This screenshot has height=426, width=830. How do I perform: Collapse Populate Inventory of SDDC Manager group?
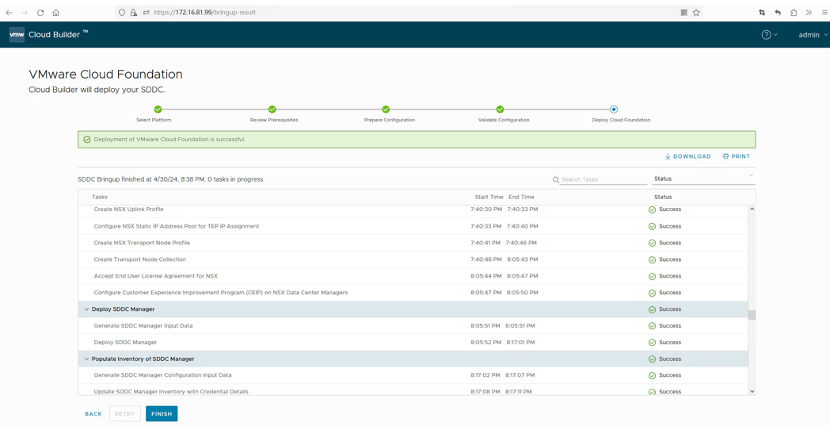click(87, 359)
